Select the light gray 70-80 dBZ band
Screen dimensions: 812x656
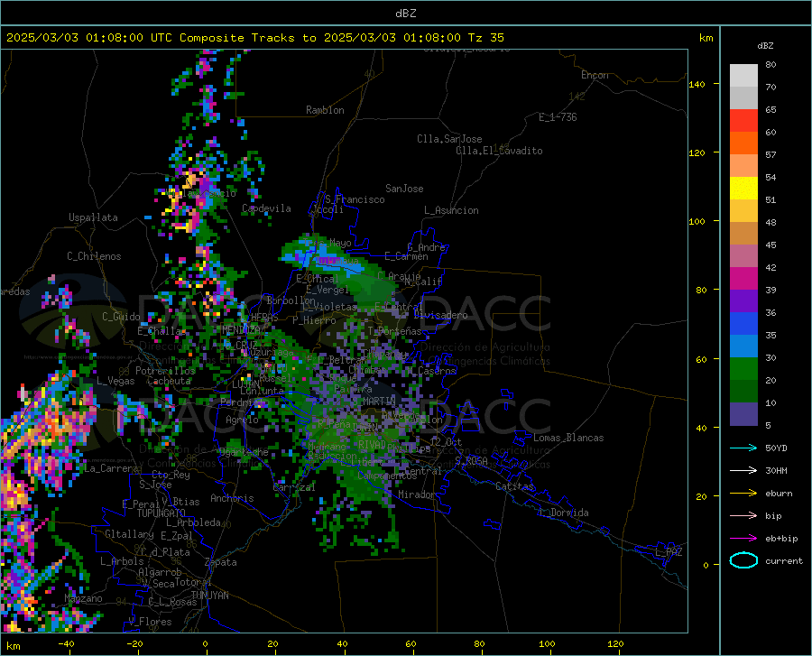[743, 75]
